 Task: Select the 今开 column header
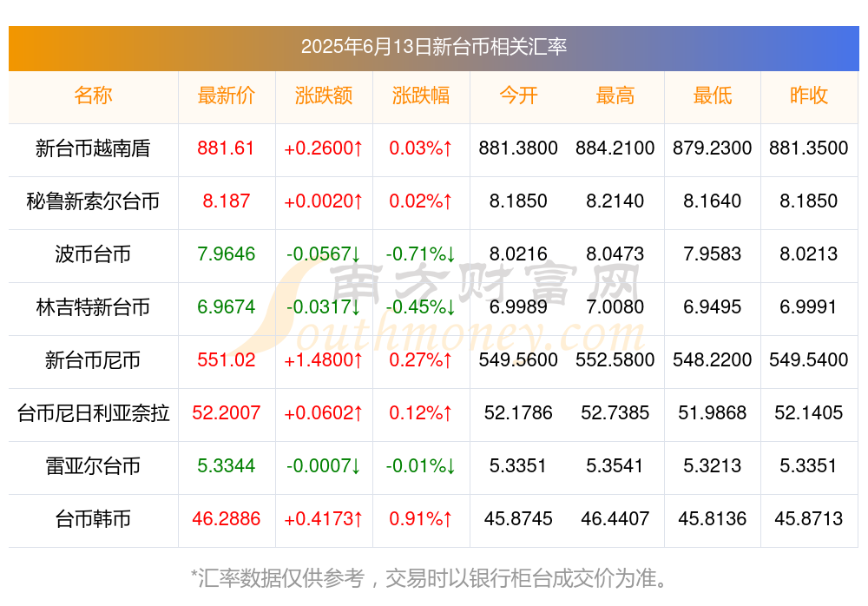click(x=518, y=96)
